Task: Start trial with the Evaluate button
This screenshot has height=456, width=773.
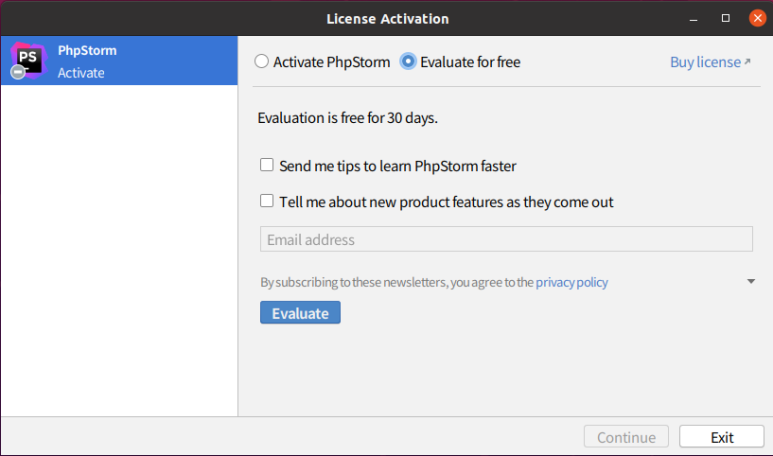Action: point(300,313)
